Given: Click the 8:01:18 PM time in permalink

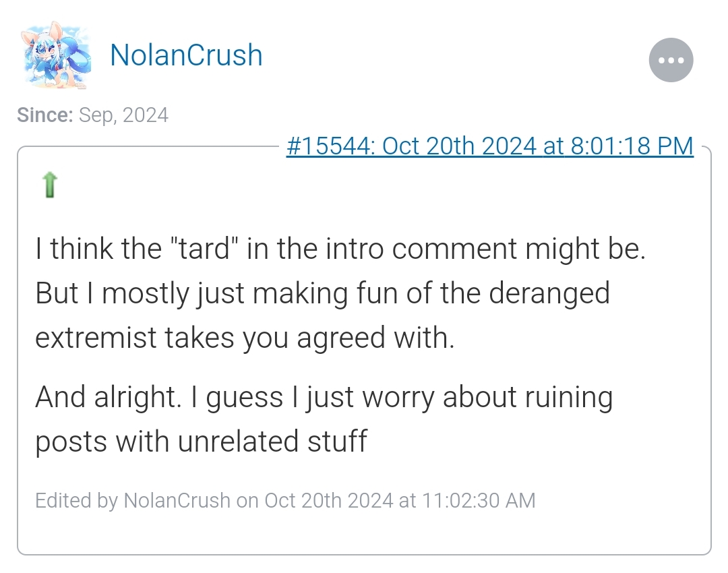Looking at the screenshot, I should pyautogui.click(x=632, y=146).
